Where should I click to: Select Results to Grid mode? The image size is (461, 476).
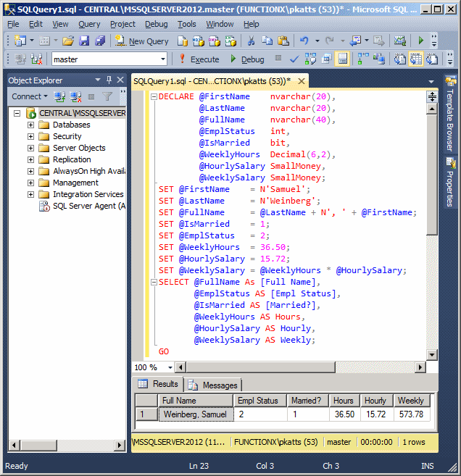(416, 59)
